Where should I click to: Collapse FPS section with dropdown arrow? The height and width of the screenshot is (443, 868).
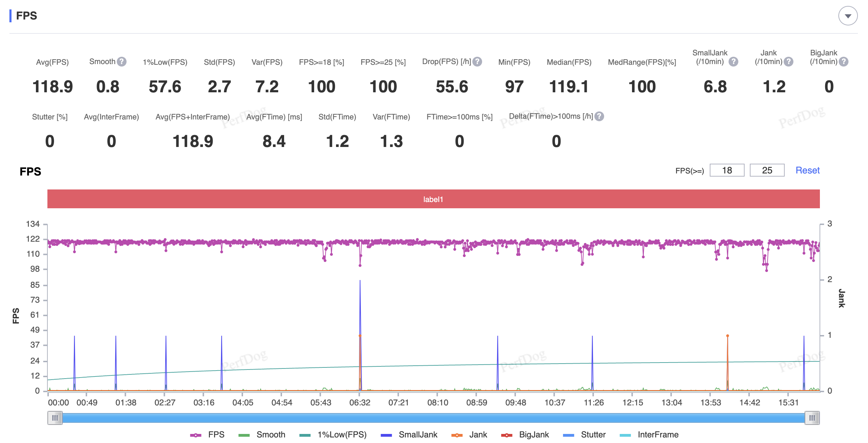848,16
